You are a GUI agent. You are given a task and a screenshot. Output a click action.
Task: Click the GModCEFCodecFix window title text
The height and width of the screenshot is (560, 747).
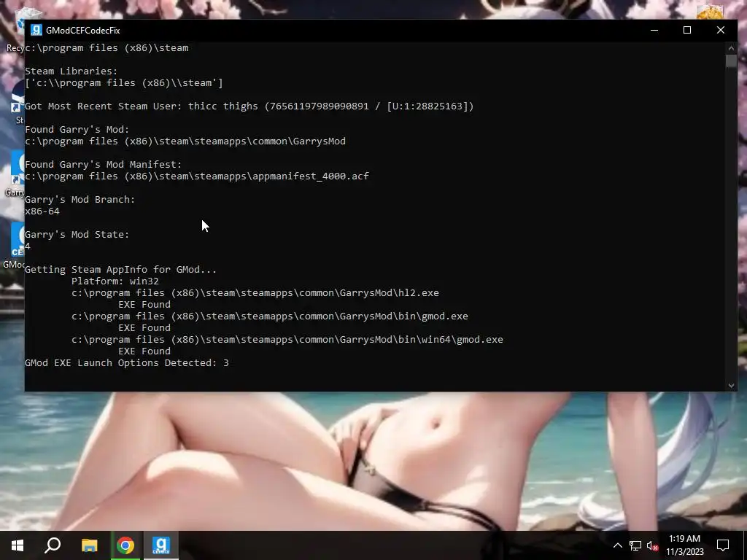[x=83, y=30]
